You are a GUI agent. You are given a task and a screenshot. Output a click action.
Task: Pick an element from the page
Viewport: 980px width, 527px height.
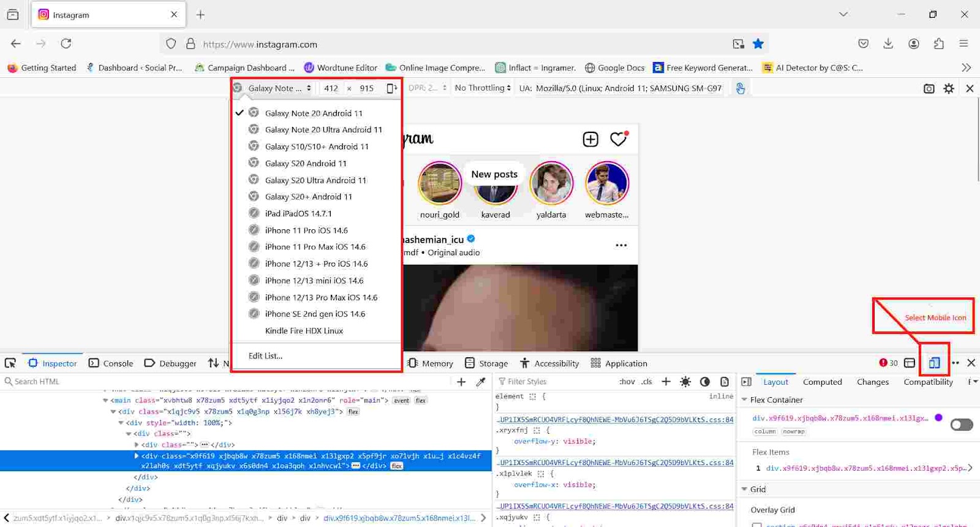click(10, 363)
